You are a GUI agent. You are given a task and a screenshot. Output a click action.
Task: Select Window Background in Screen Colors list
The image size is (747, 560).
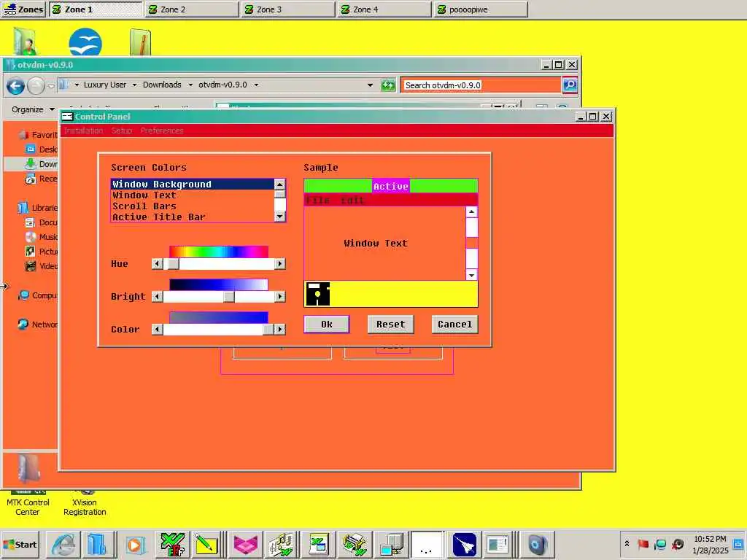(x=193, y=184)
